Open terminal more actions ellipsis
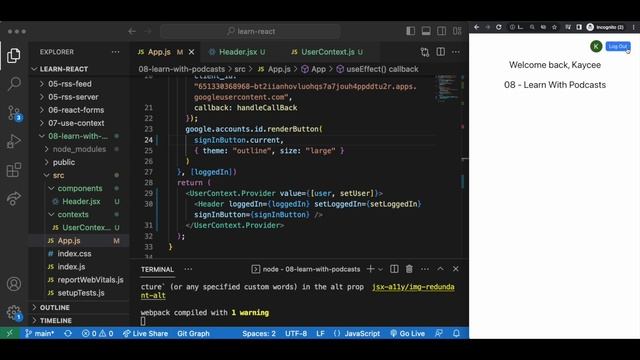Screen dimensions: 640x360 coord(425,269)
